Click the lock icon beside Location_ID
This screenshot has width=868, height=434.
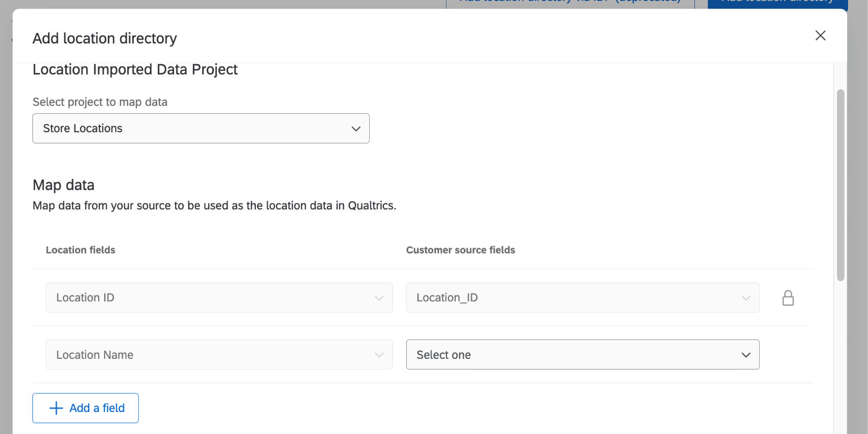(788, 298)
